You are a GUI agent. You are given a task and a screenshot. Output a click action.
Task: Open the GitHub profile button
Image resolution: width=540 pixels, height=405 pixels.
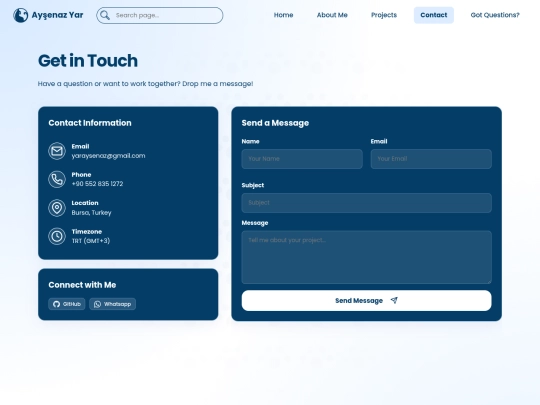pyautogui.click(x=67, y=304)
